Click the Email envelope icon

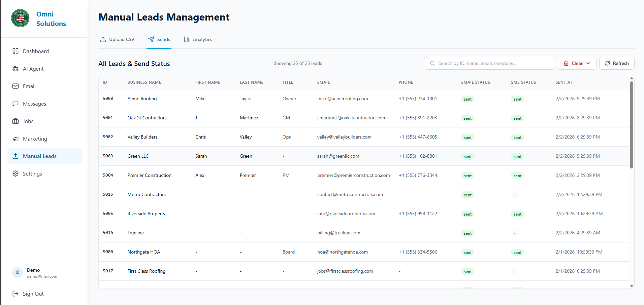pos(15,86)
